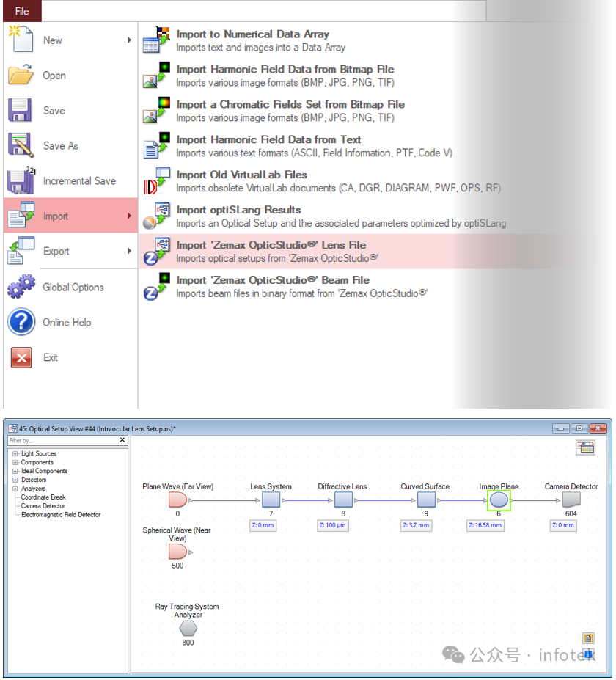Click the Spherical Wave (Near View) source element
Screen dimensions: 616x680
click(x=177, y=552)
